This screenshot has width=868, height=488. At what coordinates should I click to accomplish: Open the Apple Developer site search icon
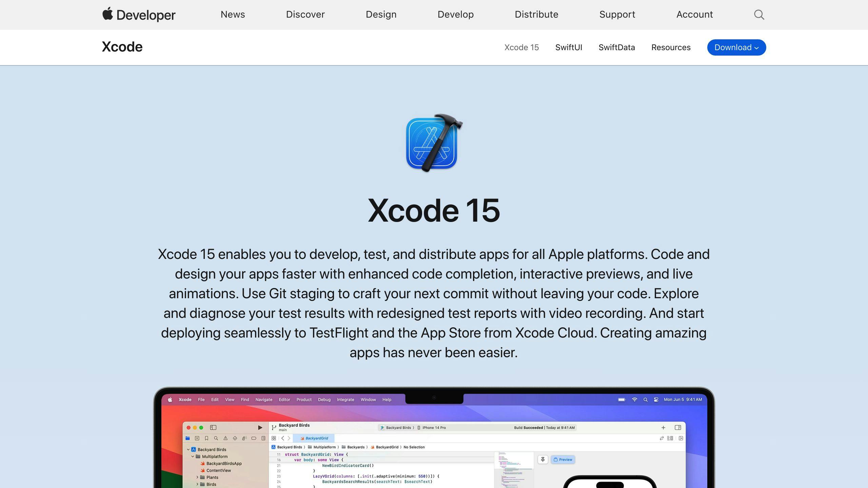(x=759, y=15)
